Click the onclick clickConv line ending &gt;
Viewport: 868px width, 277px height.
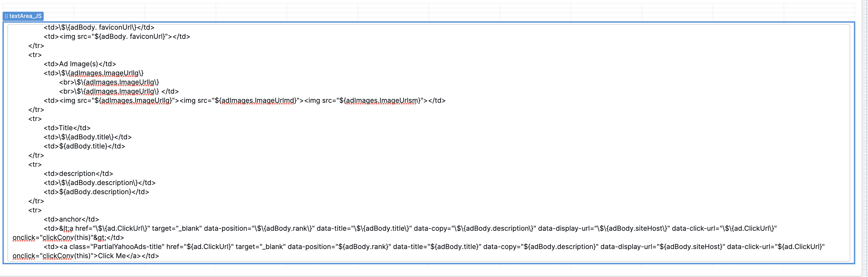pyautogui.click(x=68, y=238)
